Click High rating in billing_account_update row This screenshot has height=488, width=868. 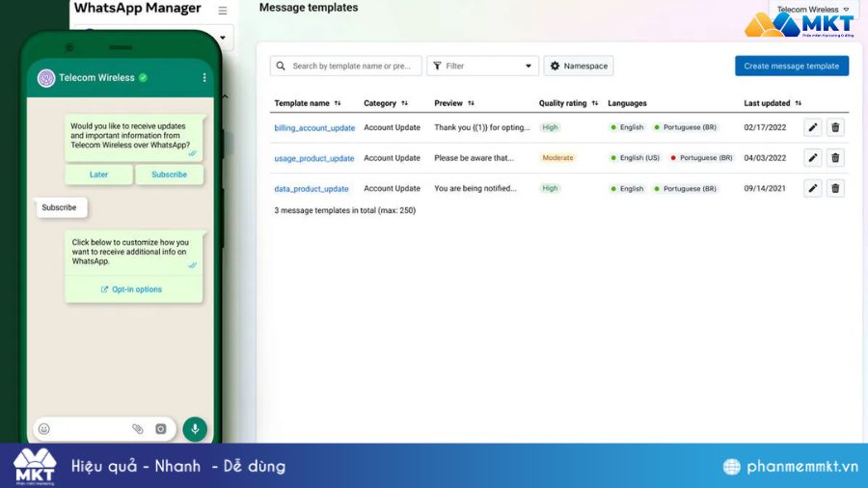(x=550, y=127)
